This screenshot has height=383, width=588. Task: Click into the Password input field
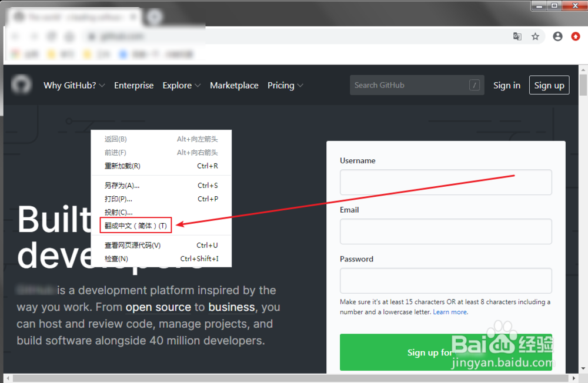(x=446, y=281)
